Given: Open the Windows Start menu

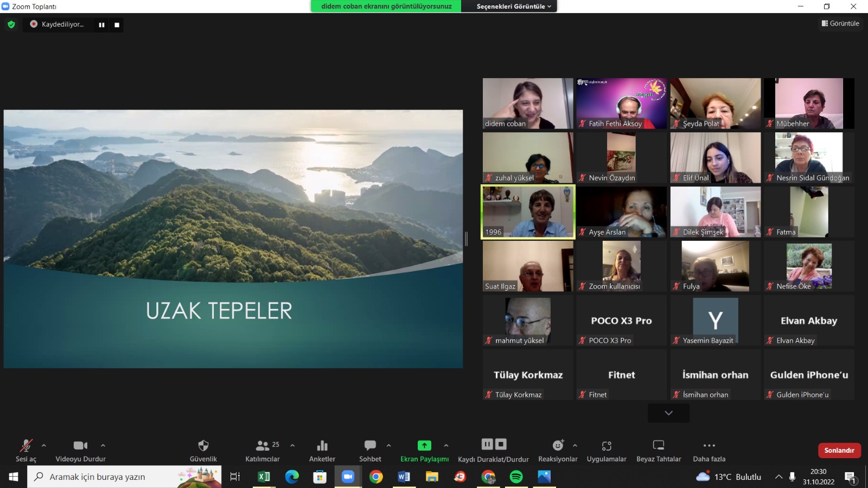Looking at the screenshot, I should tap(14, 477).
